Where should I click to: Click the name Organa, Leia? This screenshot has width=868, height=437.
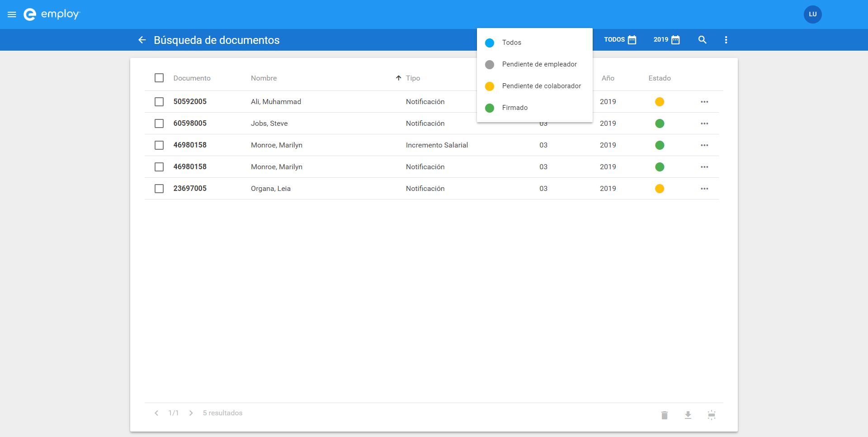(271, 189)
